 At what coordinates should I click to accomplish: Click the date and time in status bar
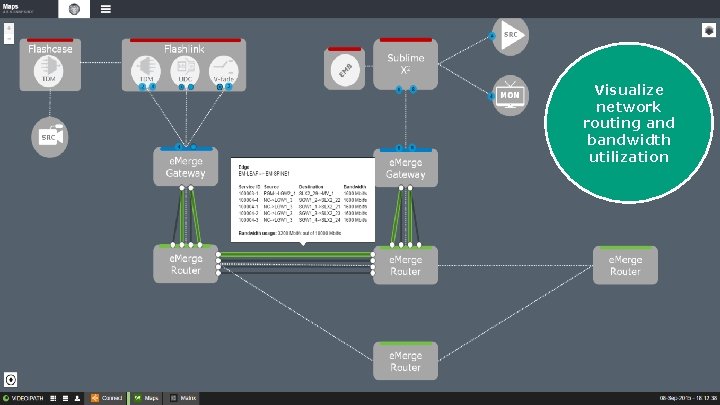coord(688,398)
